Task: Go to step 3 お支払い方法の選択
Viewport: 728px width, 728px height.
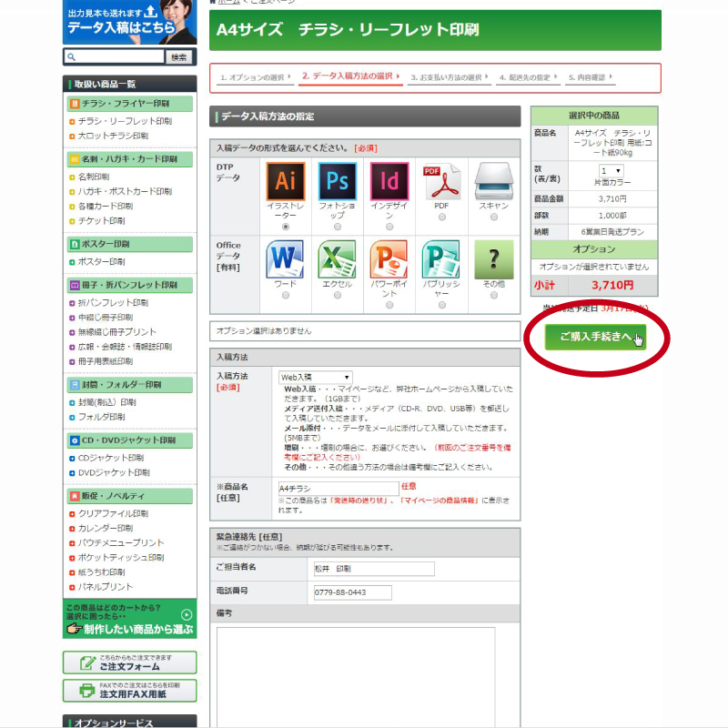Action: coord(450,77)
